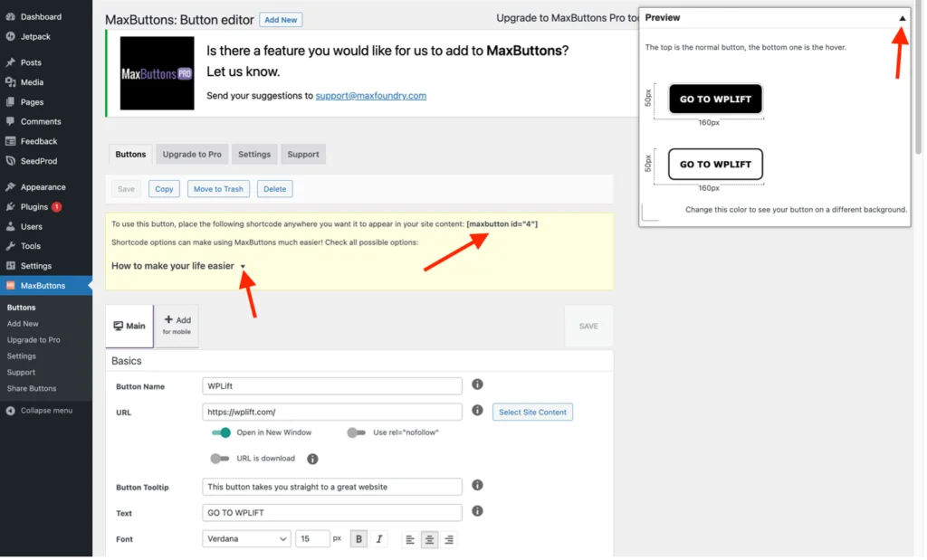Click the font size field
This screenshot has width=927, height=560.
click(312, 538)
